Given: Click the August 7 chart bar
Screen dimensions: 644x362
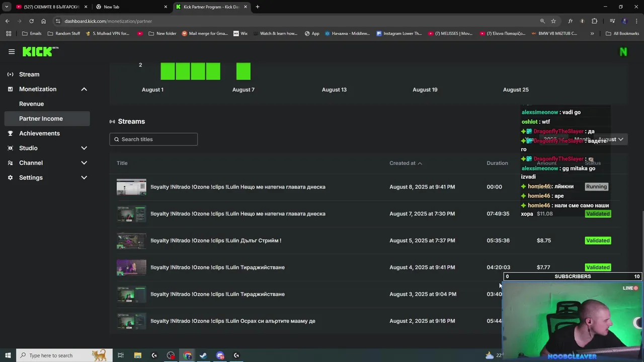Looking at the screenshot, I should pos(244,71).
